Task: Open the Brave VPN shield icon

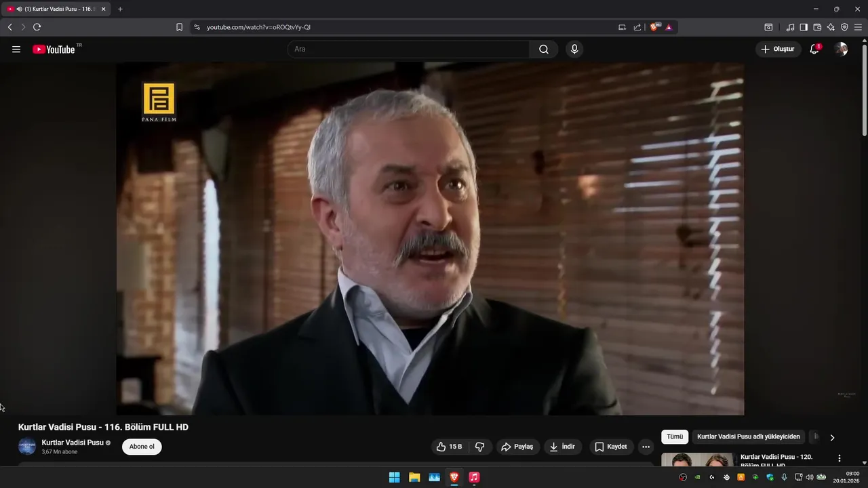Action: (844, 27)
